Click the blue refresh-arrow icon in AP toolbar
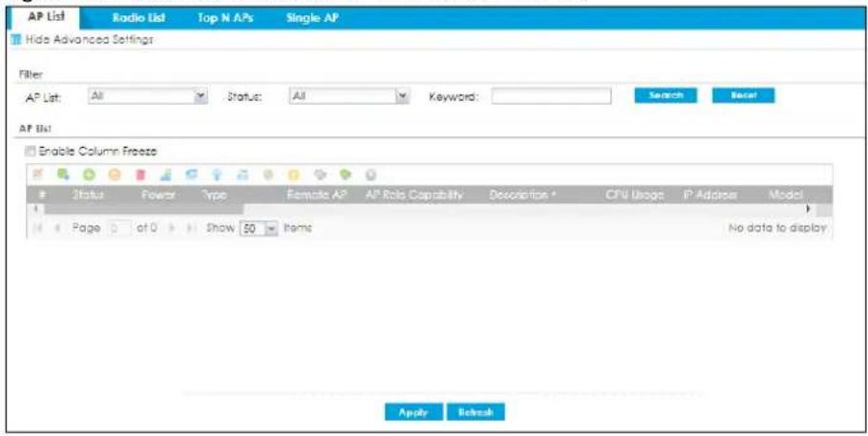Viewport: 868px width, 436px height. point(192,176)
